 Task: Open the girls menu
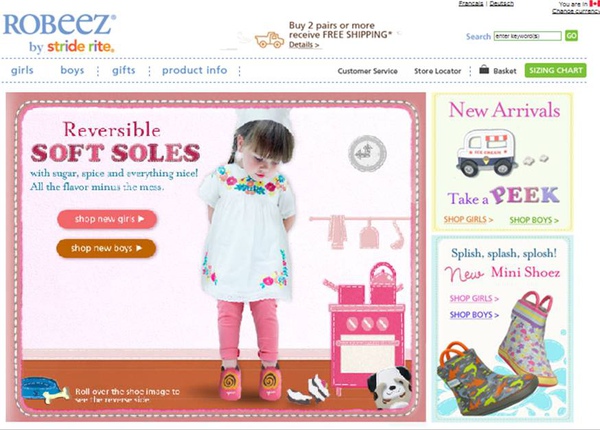tap(22, 70)
